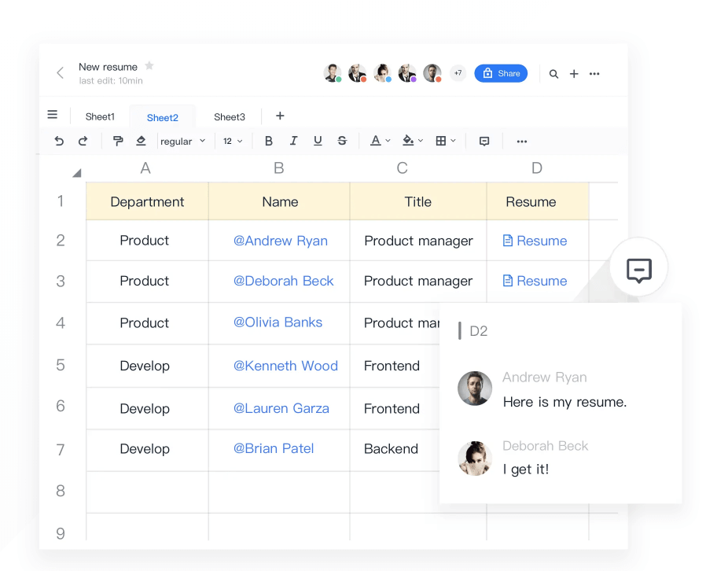The height and width of the screenshot is (571, 728).
Task: Switch to the Sheet1 tab
Action: click(x=100, y=116)
